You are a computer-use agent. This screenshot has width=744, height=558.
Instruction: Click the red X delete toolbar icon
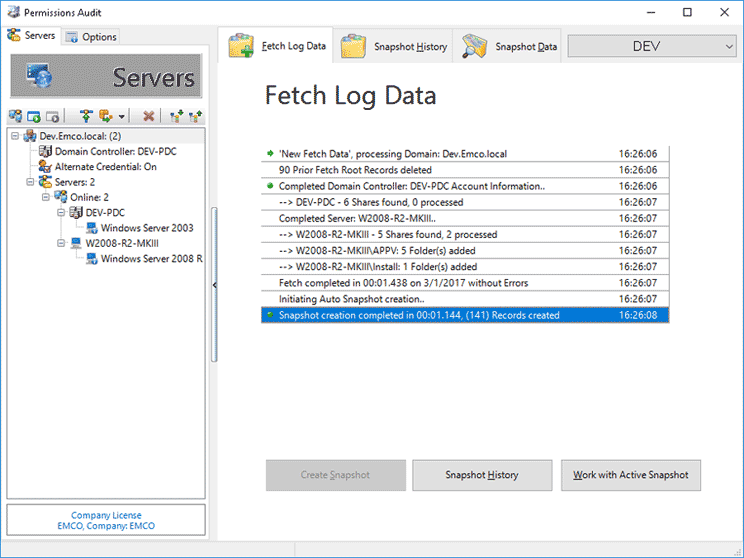coord(149,117)
